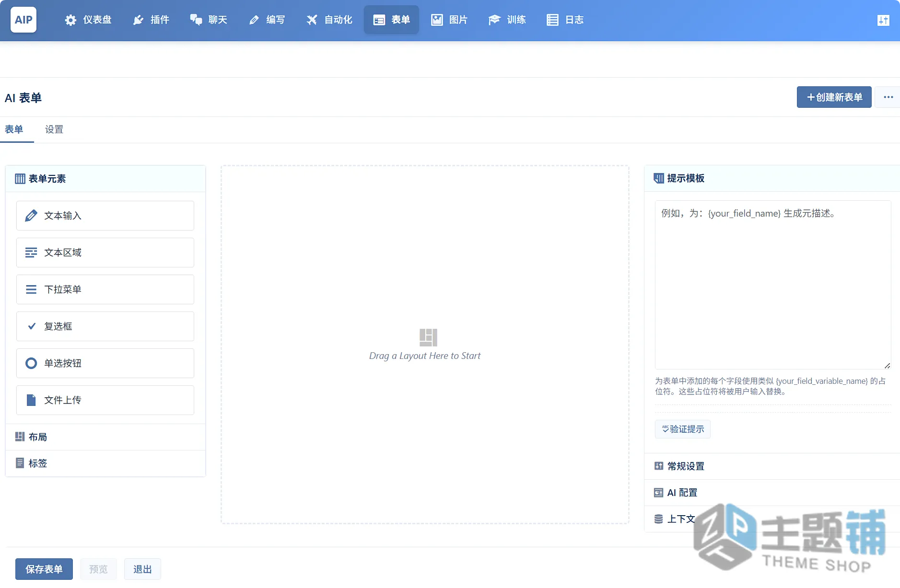Collapse the 表单元素 panel header

(105, 179)
